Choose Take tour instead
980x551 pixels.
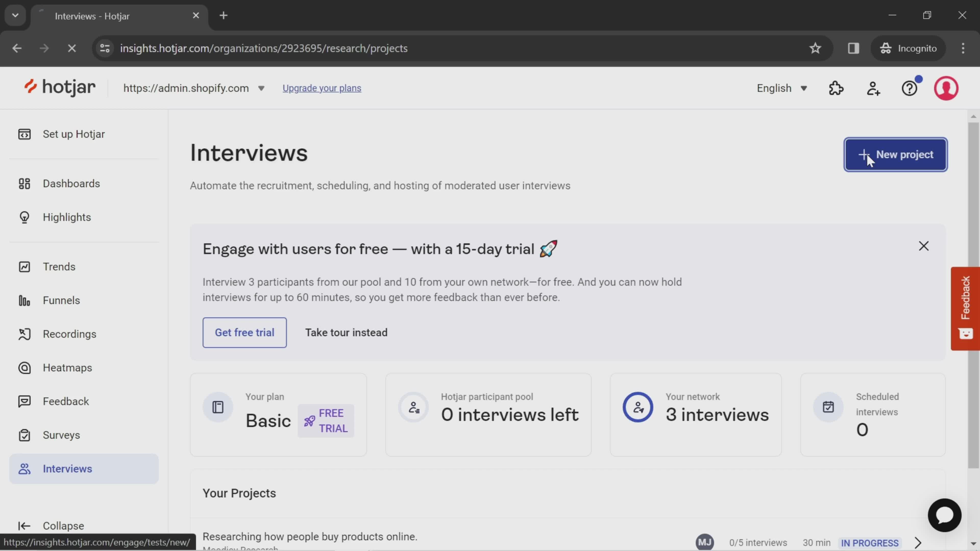346,332
